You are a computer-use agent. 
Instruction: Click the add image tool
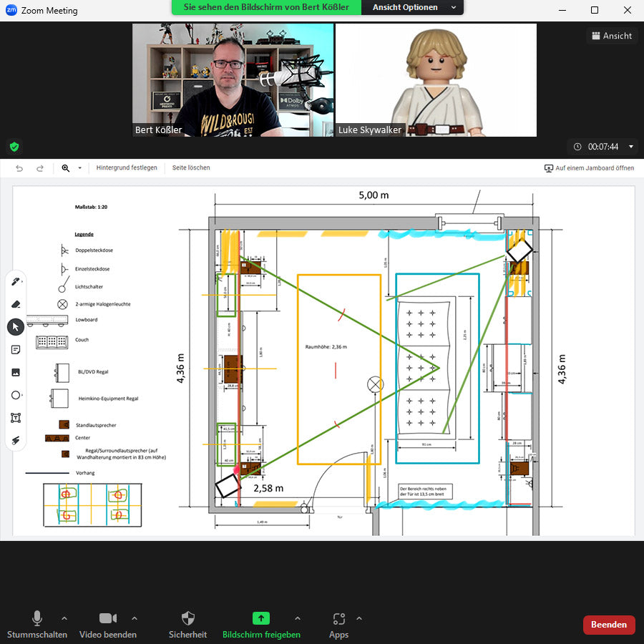16,372
